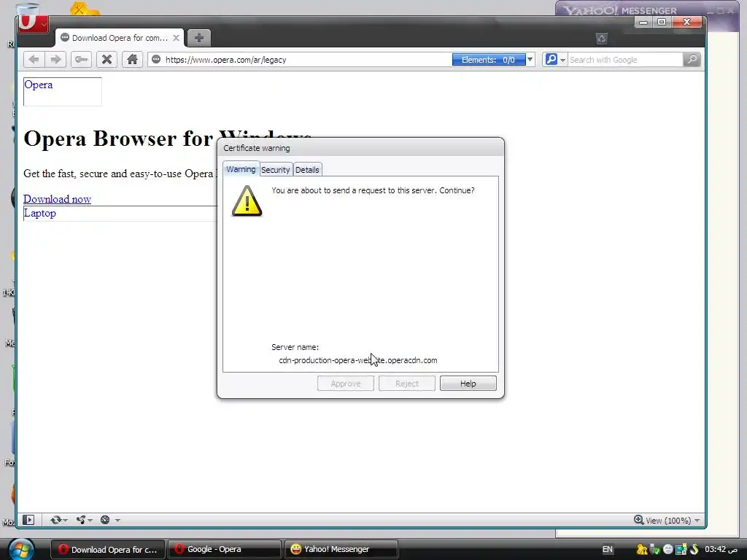Focus the Search with Google field
Image resolution: width=747 pixels, height=560 pixels.
click(625, 60)
